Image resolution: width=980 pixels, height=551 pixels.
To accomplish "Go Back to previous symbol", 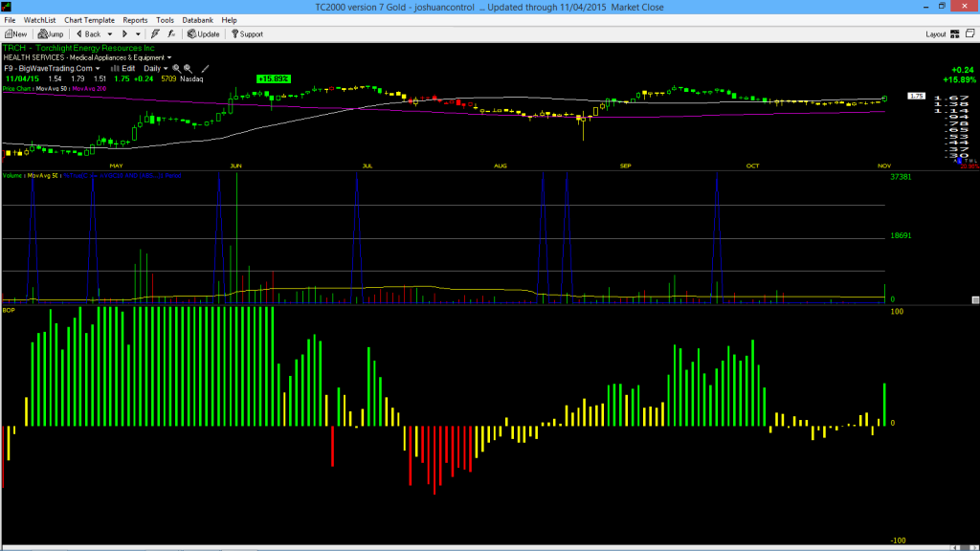I will 89,34.
